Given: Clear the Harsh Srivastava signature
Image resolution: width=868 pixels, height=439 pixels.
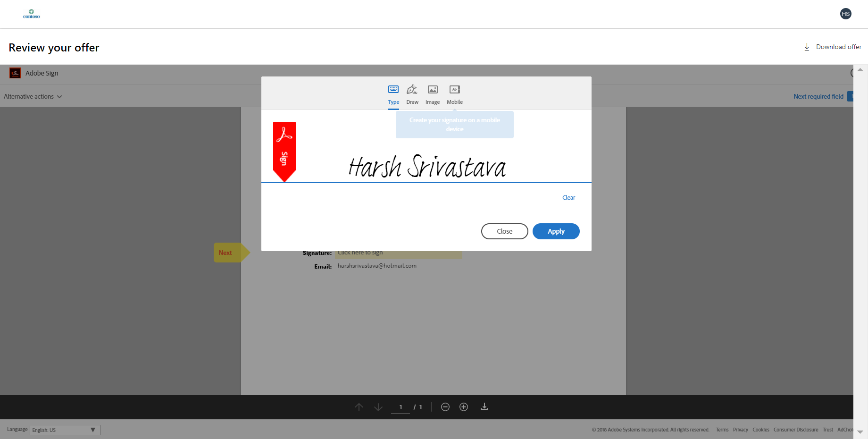Looking at the screenshot, I should click(x=568, y=197).
